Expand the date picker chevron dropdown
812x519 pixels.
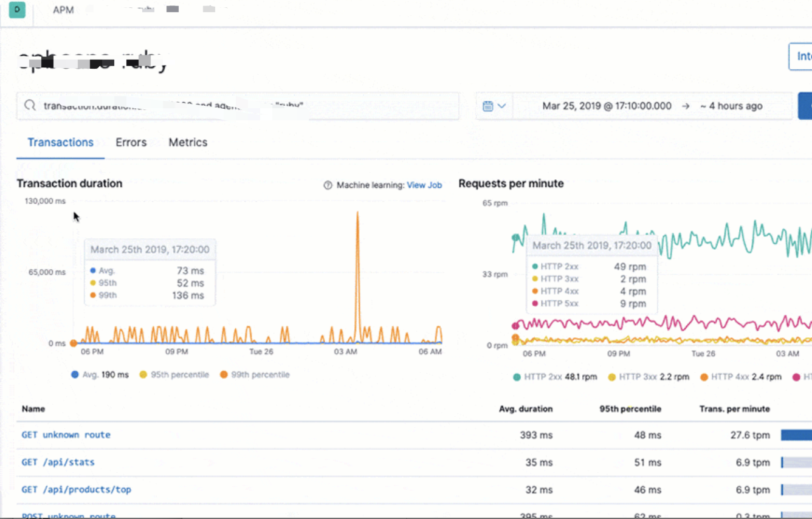coord(501,106)
